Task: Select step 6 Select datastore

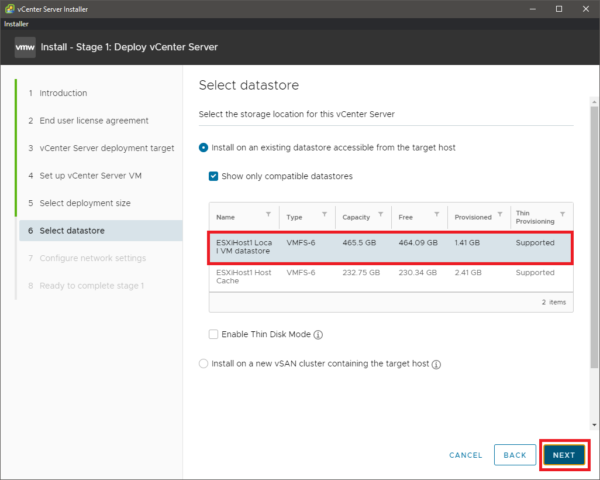Action: (x=101, y=231)
